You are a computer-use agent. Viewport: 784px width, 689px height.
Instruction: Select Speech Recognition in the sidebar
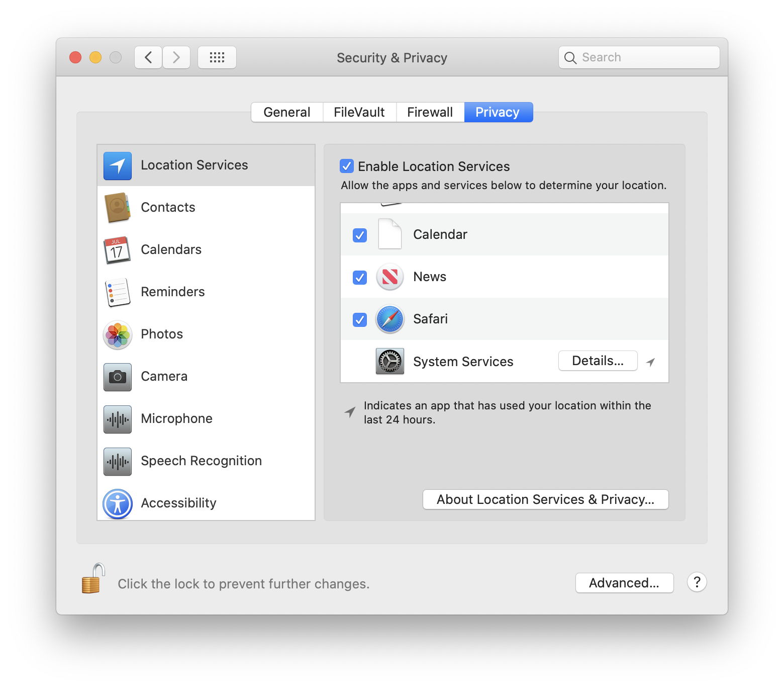click(201, 461)
